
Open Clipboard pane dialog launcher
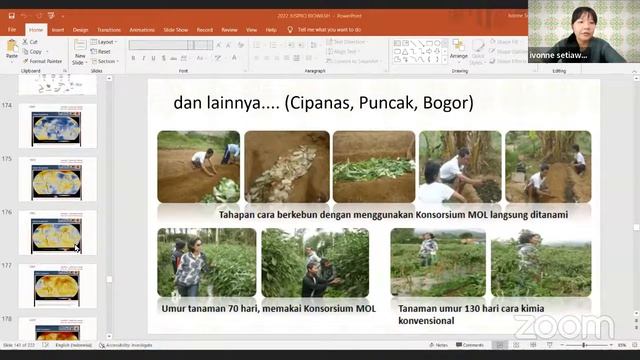[x=64, y=71]
